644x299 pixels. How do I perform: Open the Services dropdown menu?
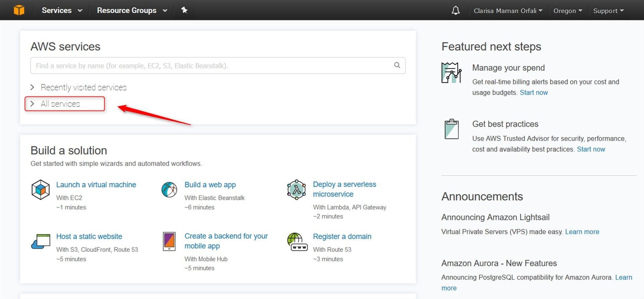click(62, 10)
